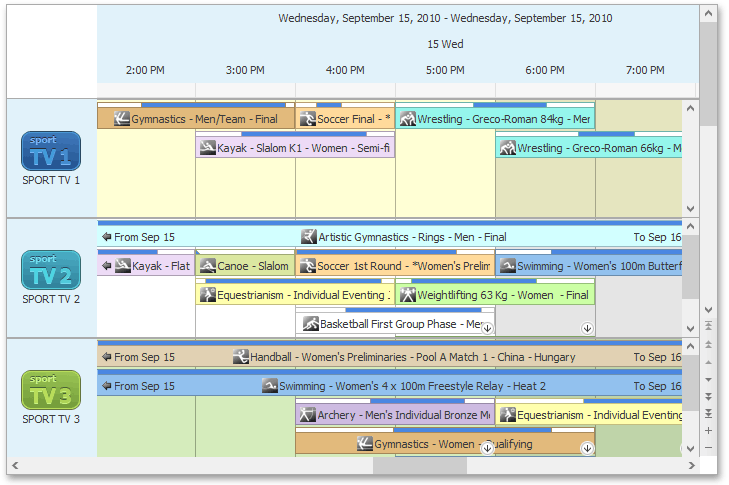Click the 7:00 PM time header
Viewport: 729px width, 485px height.
[645, 70]
